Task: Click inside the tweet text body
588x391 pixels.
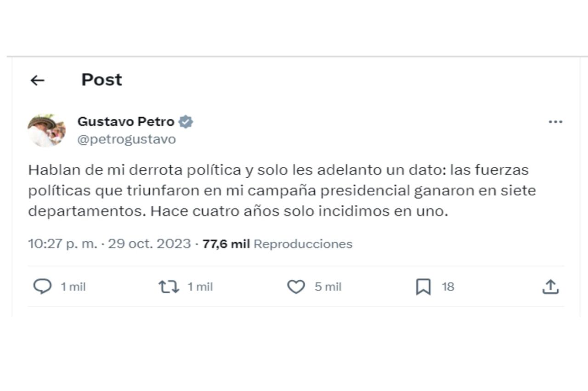Action: [276, 190]
